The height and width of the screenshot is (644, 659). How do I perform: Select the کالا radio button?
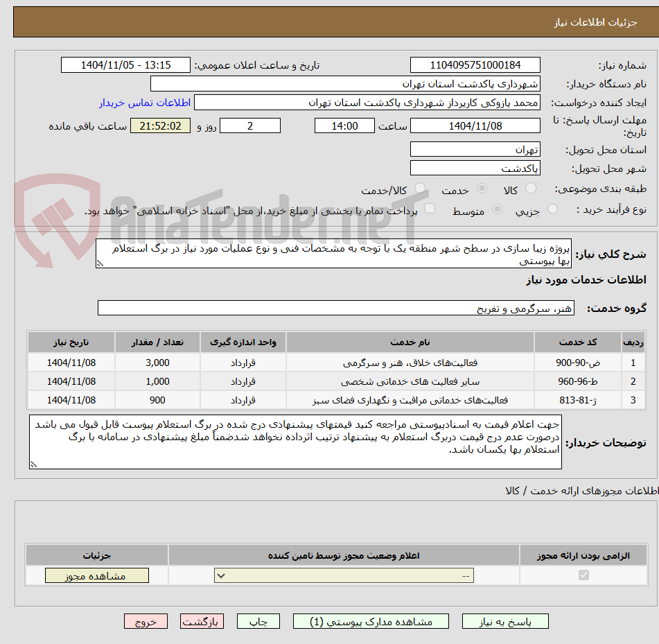coord(531,189)
